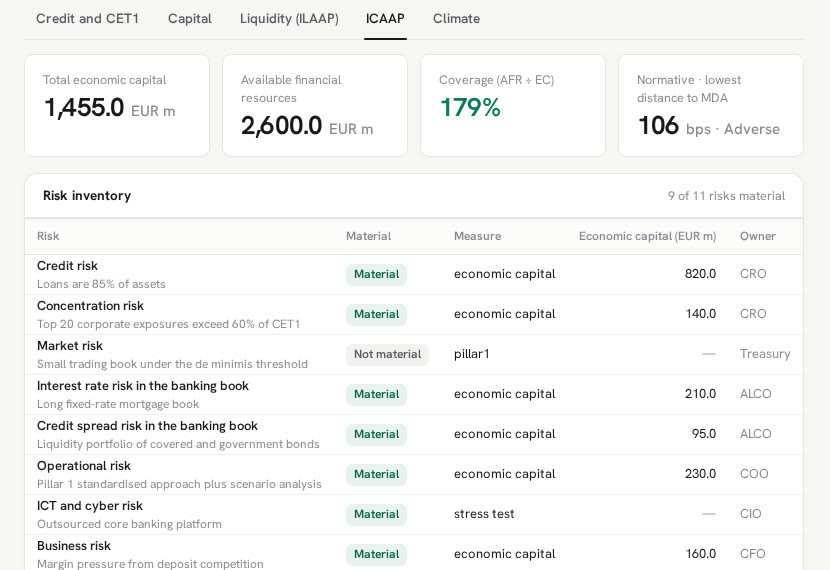The image size is (830, 570).
Task: Click the CRO owner for Concentration risk
Action: [x=753, y=314]
